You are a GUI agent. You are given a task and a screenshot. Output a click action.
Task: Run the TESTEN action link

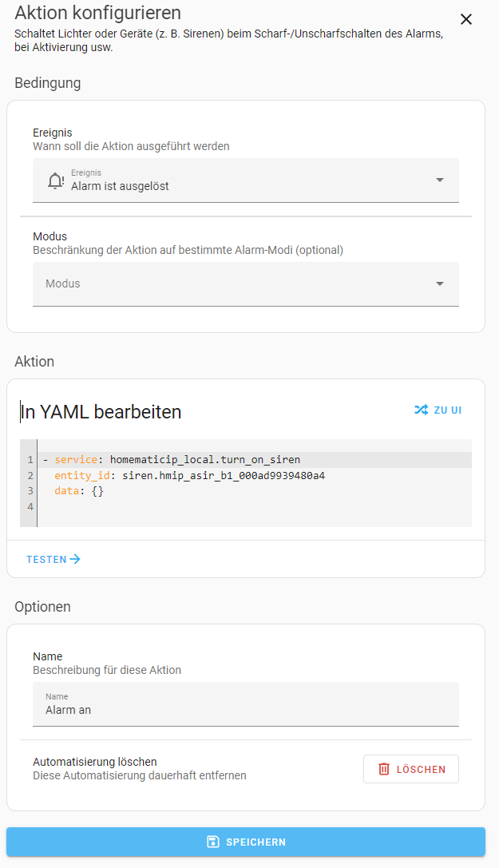(x=53, y=559)
